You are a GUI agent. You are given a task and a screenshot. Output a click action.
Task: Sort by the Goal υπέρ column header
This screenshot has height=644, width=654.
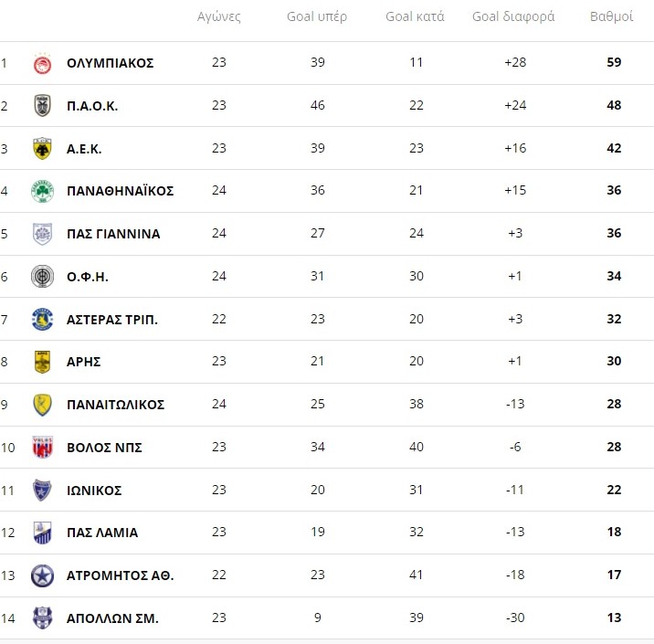[x=317, y=16]
